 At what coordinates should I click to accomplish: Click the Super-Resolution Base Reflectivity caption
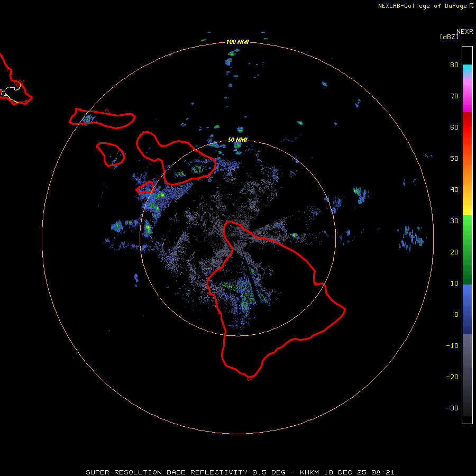point(240,472)
